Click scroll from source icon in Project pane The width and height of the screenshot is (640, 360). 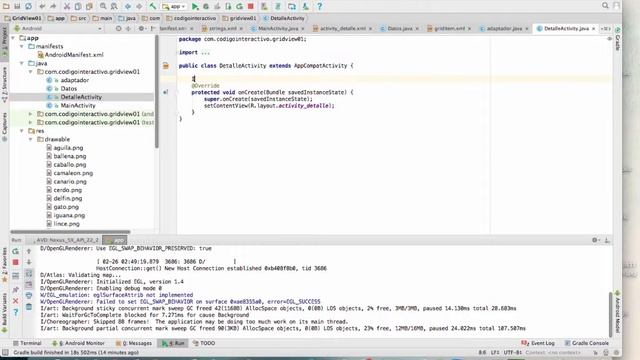click(x=118, y=29)
